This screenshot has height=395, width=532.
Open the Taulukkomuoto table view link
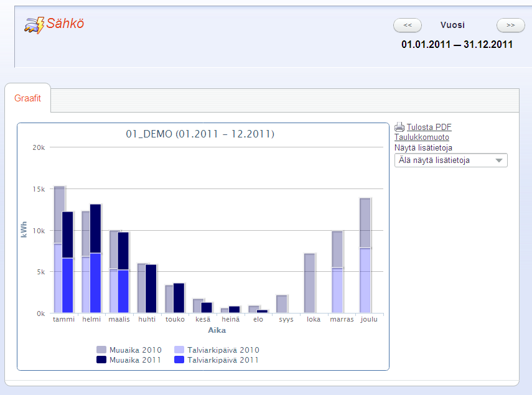[x=422, y=137]
